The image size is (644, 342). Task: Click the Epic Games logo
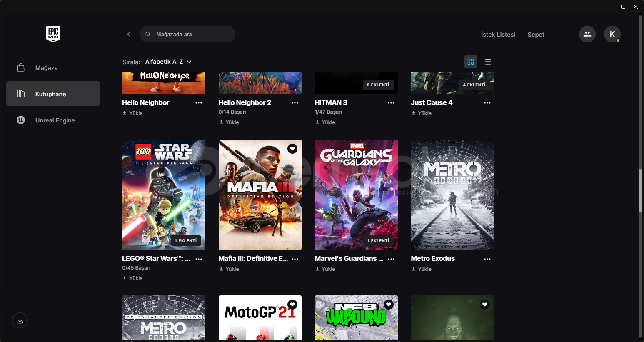point(53,34)
